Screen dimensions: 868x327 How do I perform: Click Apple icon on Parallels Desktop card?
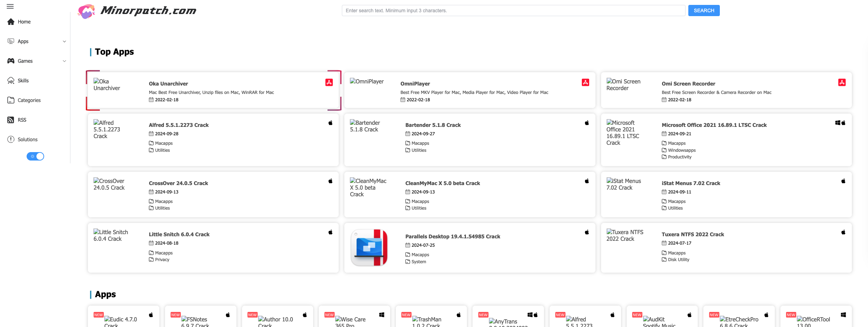tap(587, 232)
